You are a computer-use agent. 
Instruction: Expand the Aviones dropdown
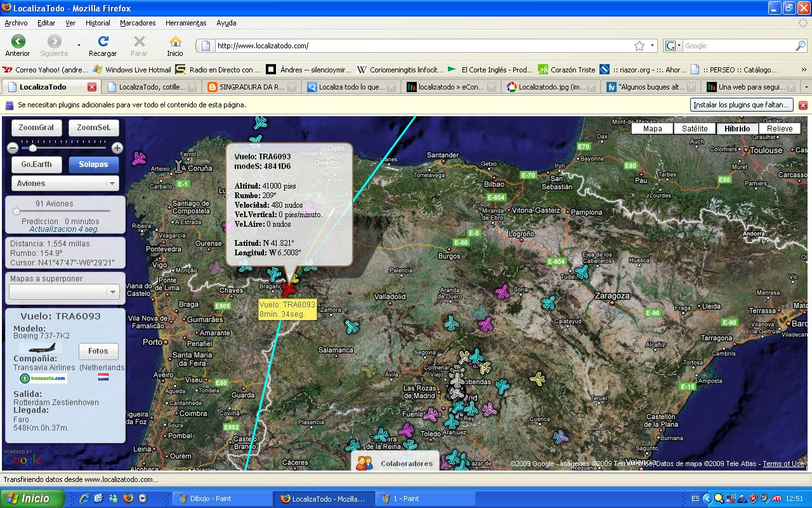pyautogui.click(x=112, y=184)
